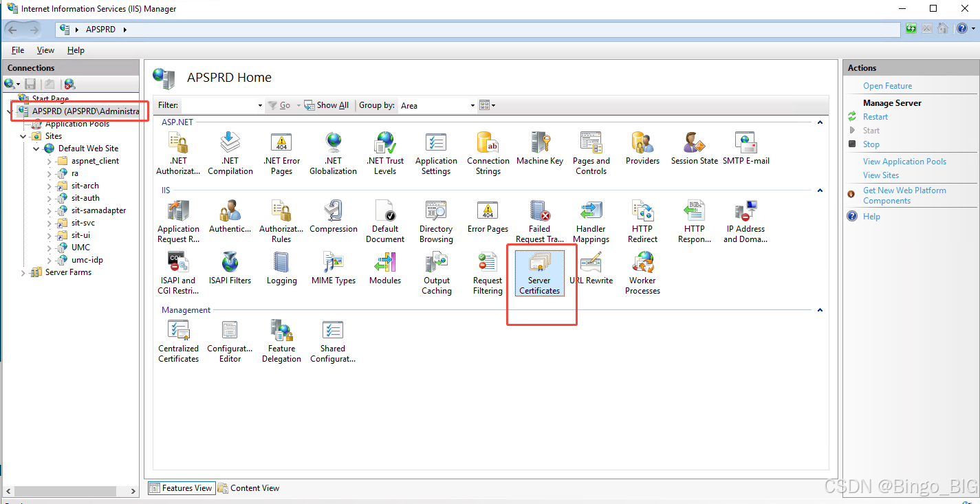
Task: Open the View menu
Action: click(45, 50)
